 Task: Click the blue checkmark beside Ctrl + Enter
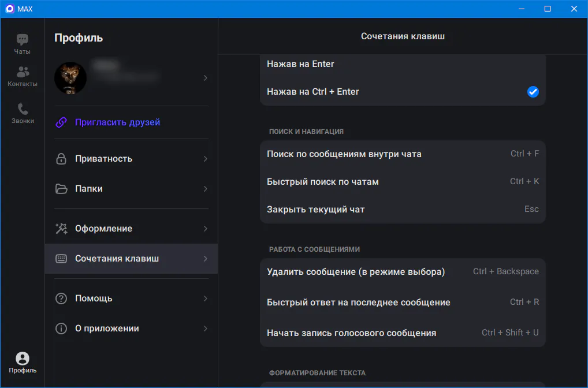533,92
